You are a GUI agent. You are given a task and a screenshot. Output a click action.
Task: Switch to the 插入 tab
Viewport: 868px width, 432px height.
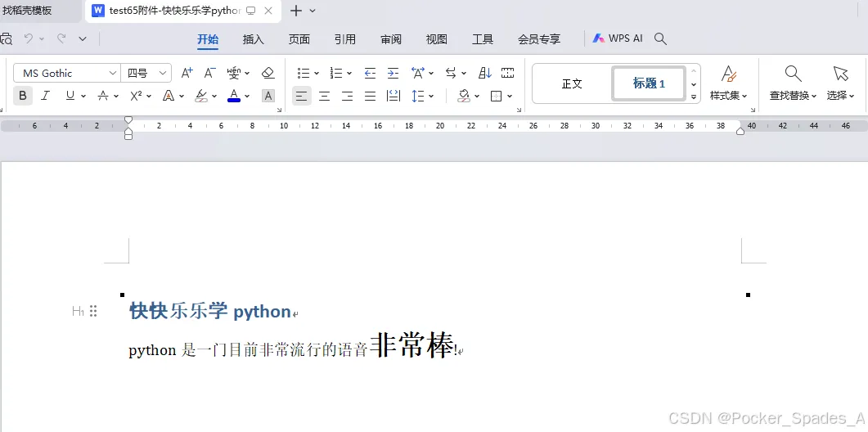254,39
